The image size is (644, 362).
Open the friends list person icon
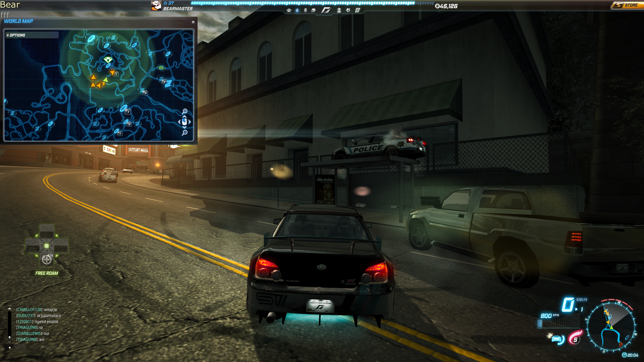click(339, 10)
